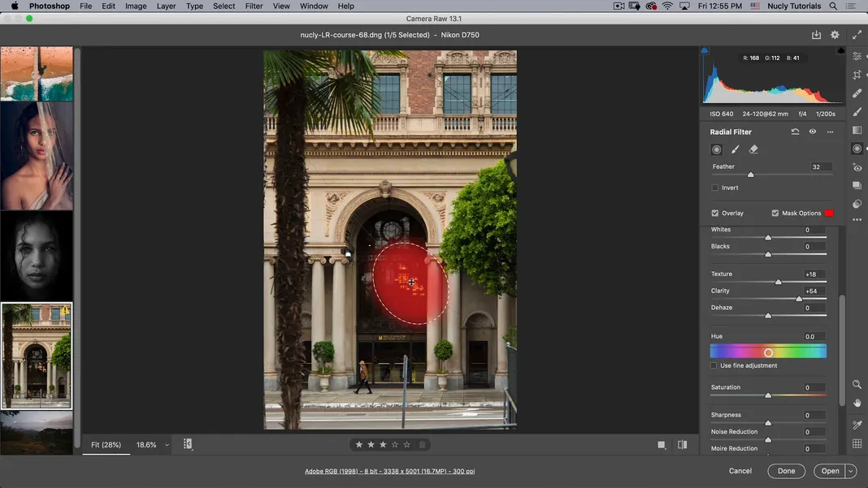This screenshot has width=868, height=488.
Task: Toggle the before/after view icon
Action: [683, 445]
